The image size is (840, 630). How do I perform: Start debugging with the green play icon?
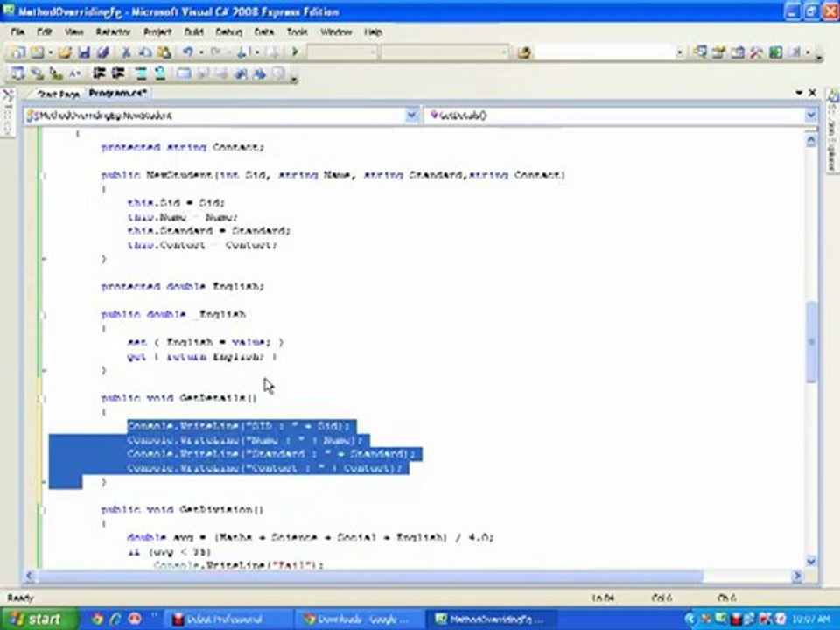pos(295,52)
